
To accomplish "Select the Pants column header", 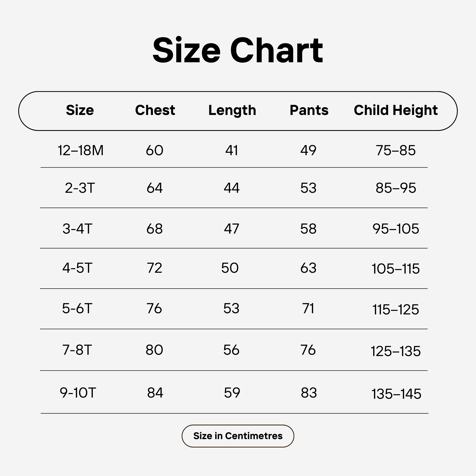I will coord(309,110).
